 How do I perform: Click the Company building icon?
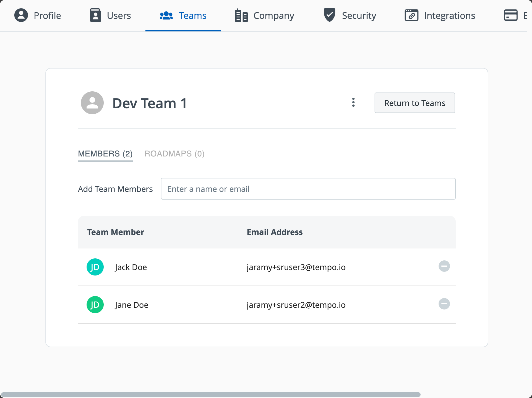pyautogui.click(x=241, y=15)
